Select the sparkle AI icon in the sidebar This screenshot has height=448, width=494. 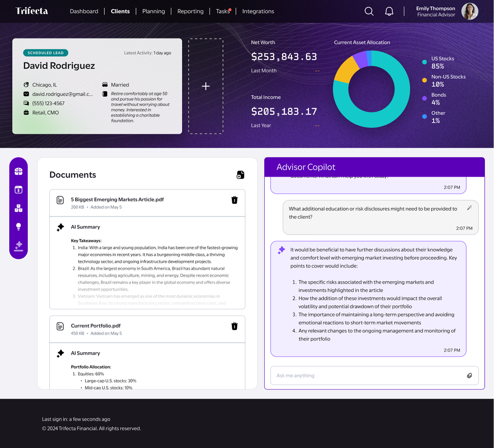coord(19,246)
